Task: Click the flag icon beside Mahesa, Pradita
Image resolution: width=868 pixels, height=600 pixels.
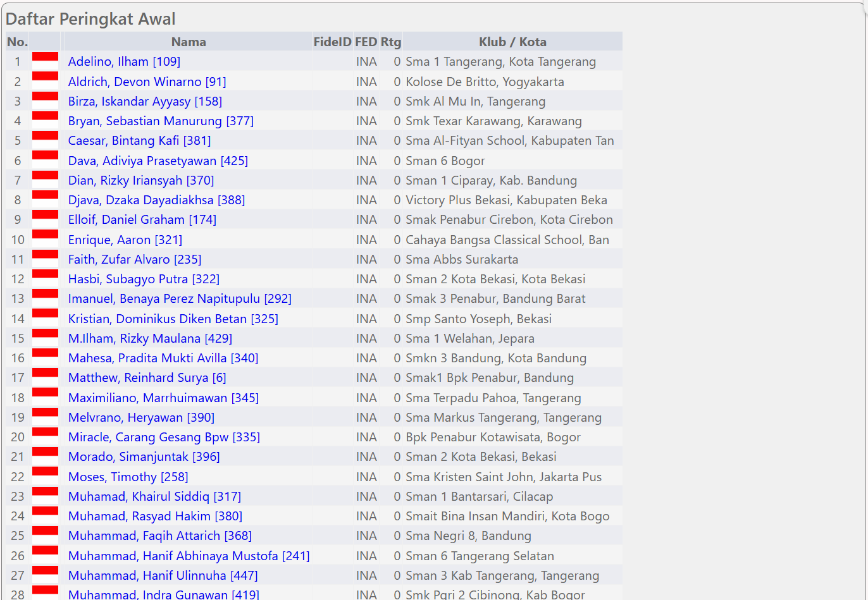Action: [45, 357]
